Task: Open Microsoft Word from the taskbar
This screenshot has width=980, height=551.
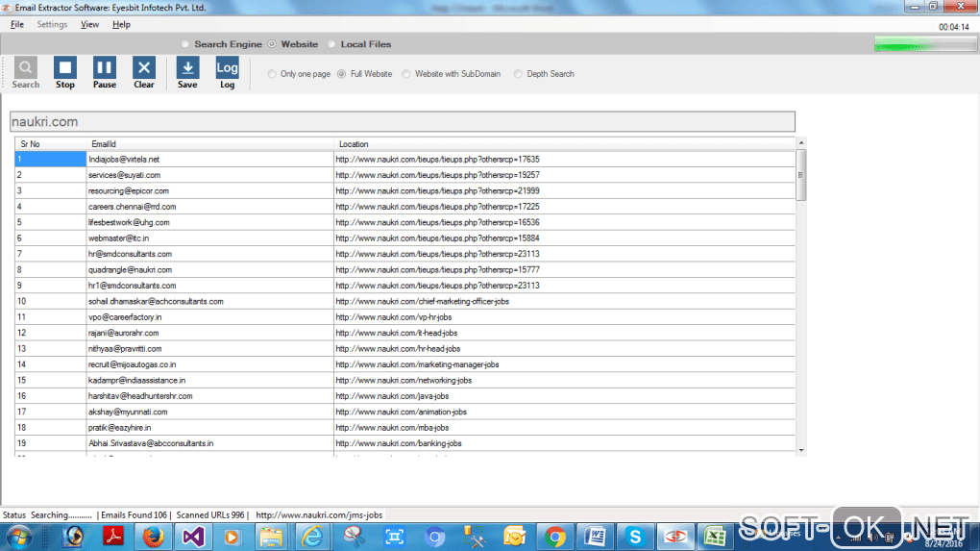Action: 595,538
